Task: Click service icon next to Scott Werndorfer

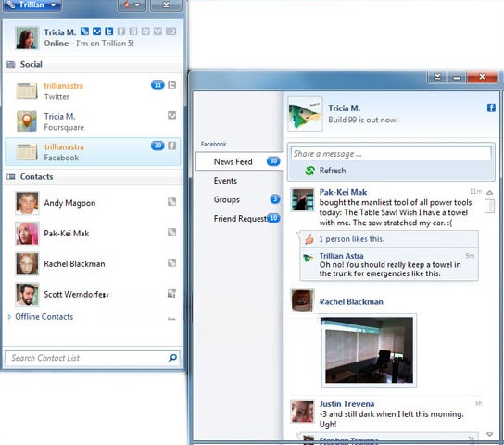Action: [x=172, y=293]
